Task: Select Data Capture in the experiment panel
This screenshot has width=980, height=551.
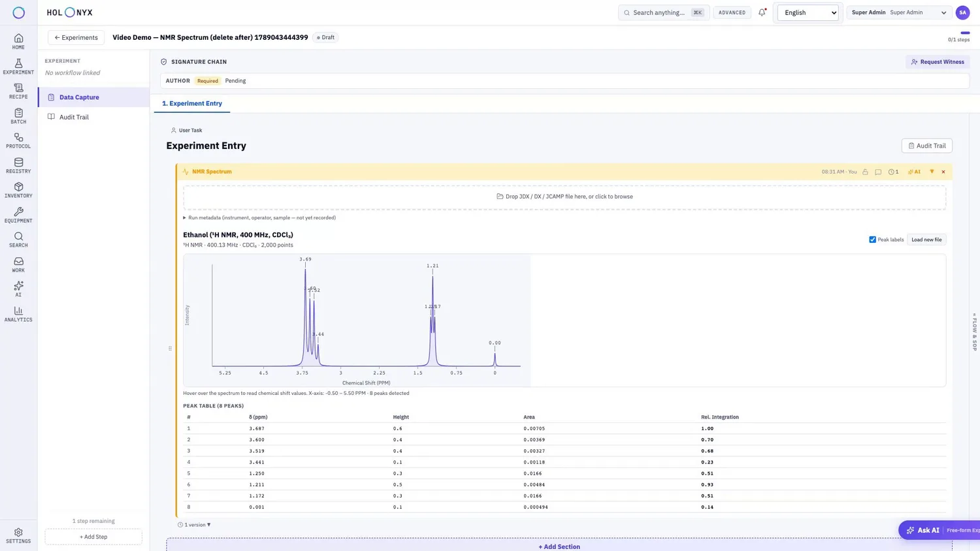Action: click(94, 97)
